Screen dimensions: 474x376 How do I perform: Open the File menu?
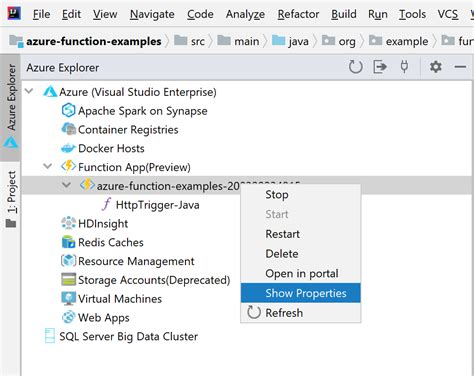[x=41, y=14]
